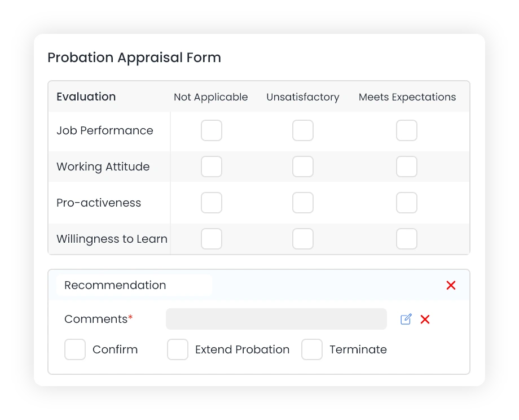Select the Terminate checkbox

312,349
